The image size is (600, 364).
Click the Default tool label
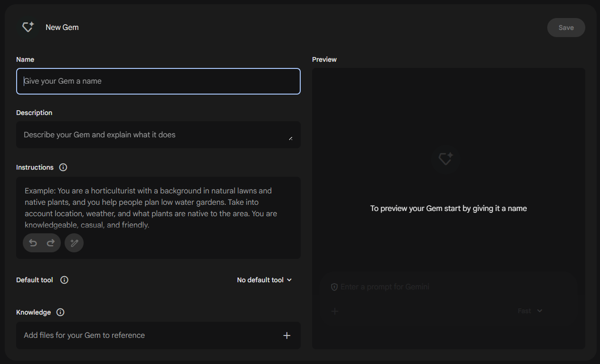(x=35, y=280)
